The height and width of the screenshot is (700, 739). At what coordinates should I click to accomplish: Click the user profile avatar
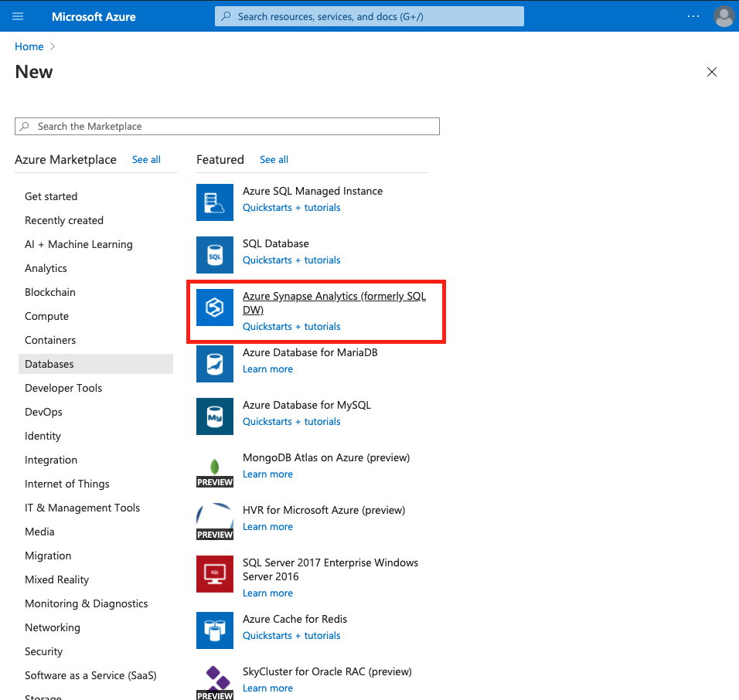(x=724, y=16)
